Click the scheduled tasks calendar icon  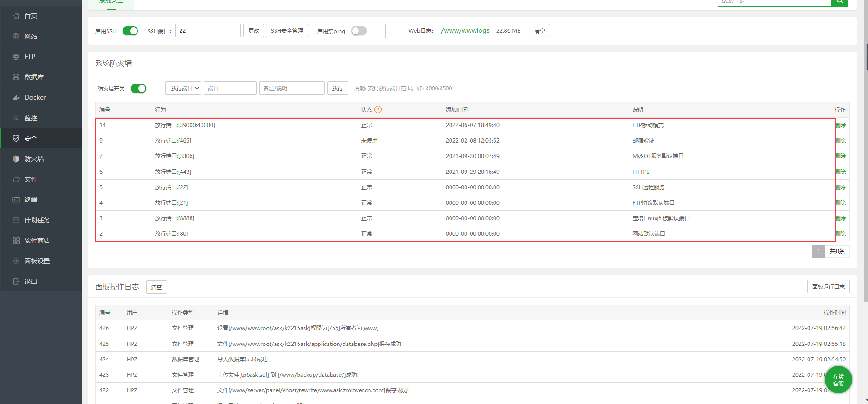16,220
